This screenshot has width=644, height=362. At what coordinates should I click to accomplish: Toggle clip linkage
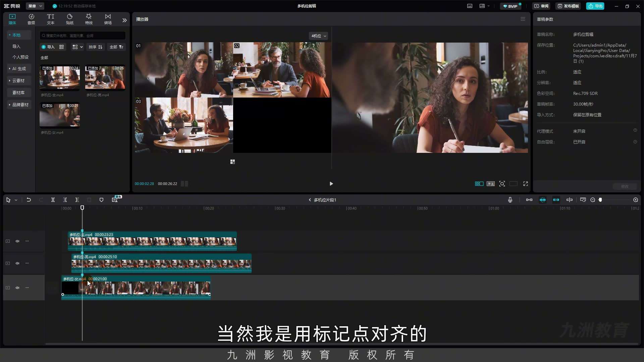556,200
